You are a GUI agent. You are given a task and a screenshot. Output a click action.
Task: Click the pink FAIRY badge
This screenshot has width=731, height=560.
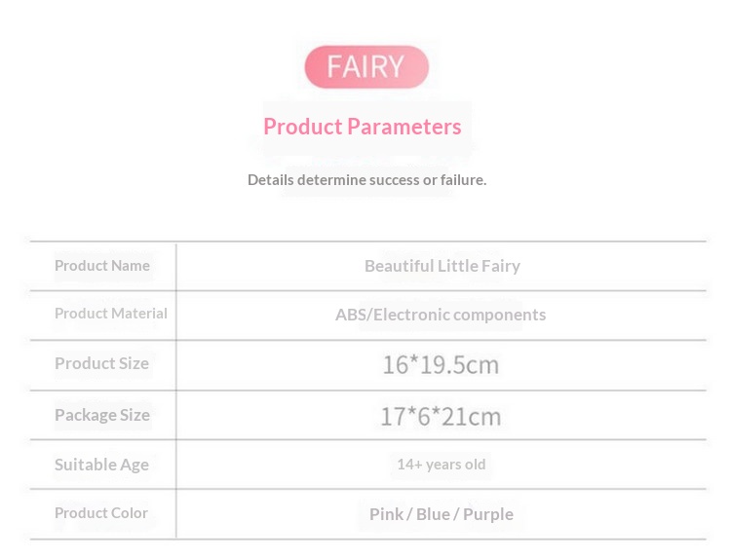click(366, 66)
